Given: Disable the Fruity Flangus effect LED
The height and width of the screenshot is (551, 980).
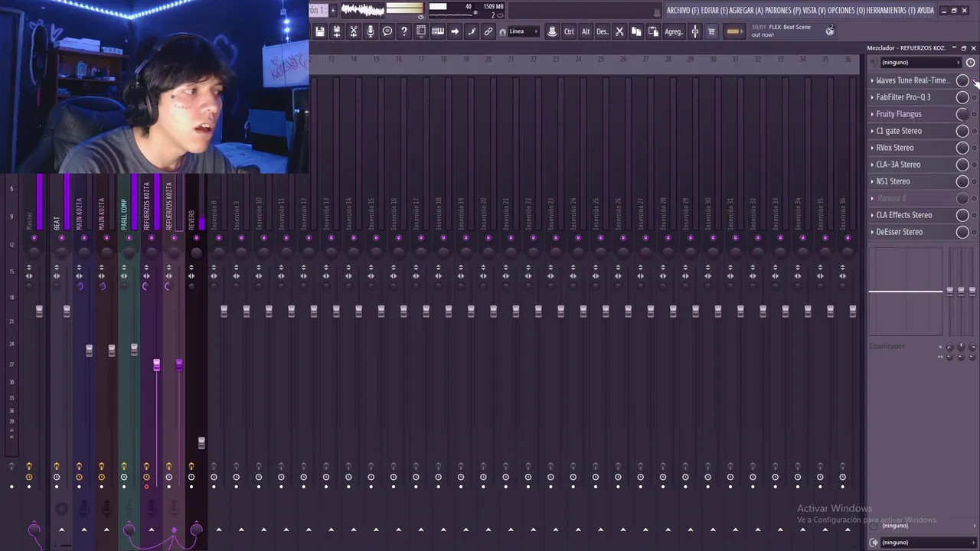Looking at the screenshot, I should tap(974, 114).
